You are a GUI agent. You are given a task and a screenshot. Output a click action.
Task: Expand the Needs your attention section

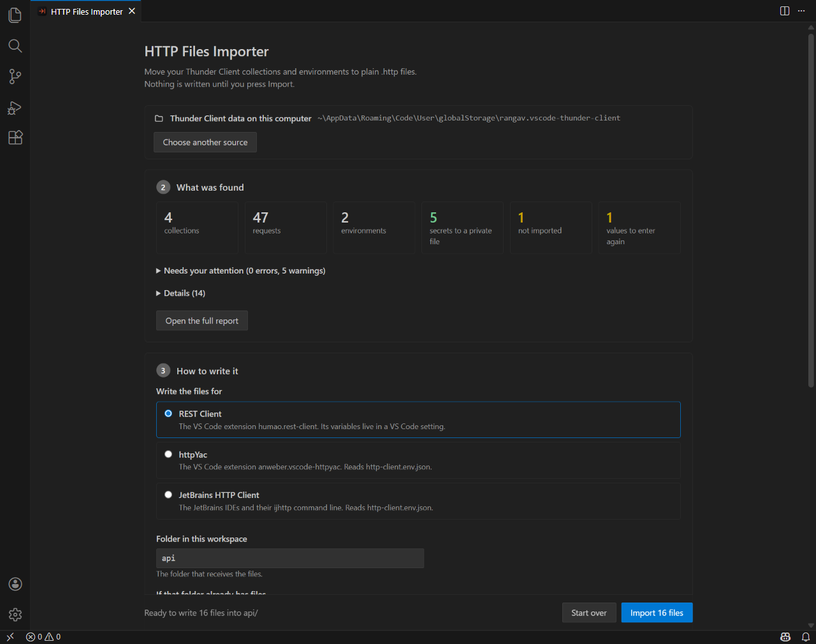tap(241, 271)
